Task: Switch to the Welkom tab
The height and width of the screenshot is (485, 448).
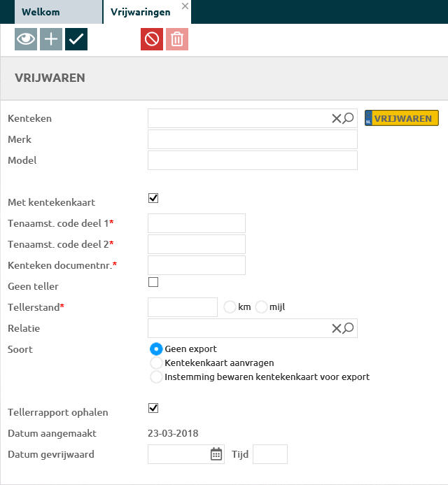Action: click(41, 12)
